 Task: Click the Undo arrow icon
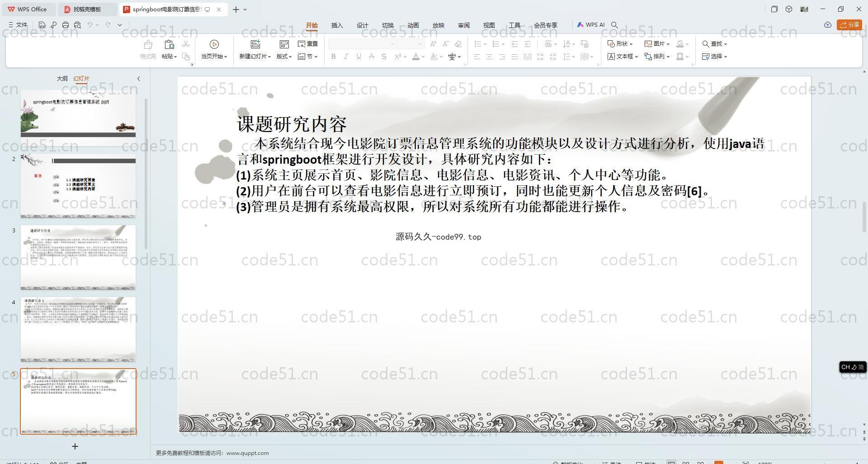tap(90, 25)
